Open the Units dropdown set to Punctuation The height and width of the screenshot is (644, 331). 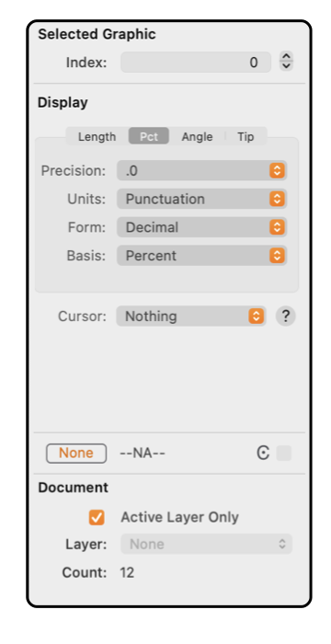tap(201, 200)
